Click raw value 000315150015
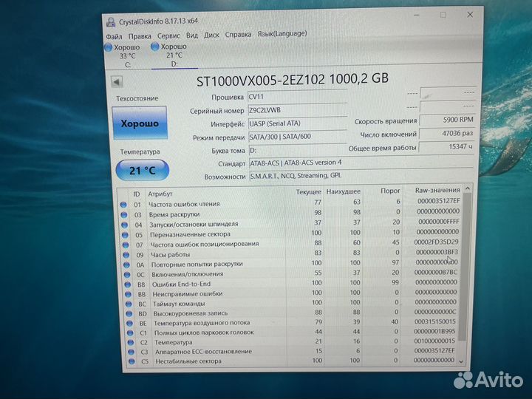 435,321
